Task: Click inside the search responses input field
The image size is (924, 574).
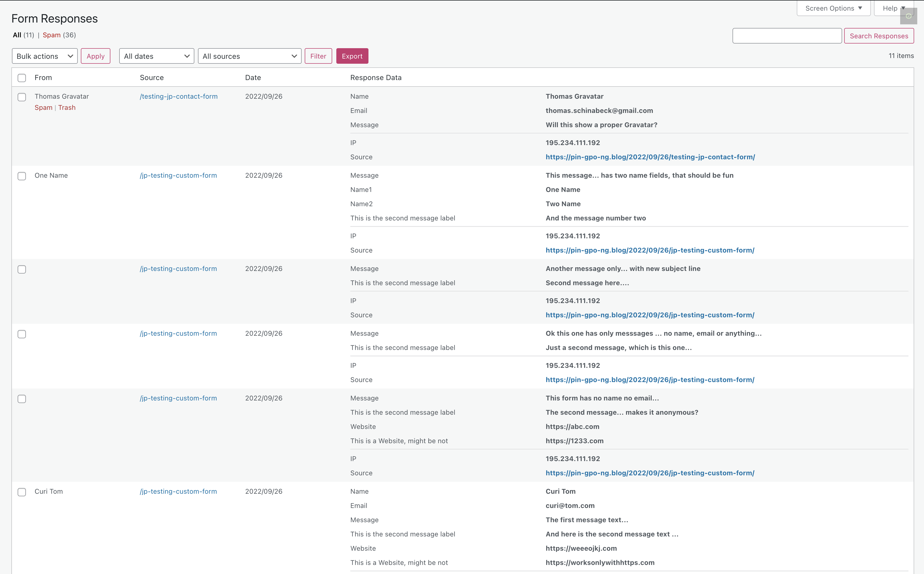Action: pyautogui.click(x=787, y=36)
